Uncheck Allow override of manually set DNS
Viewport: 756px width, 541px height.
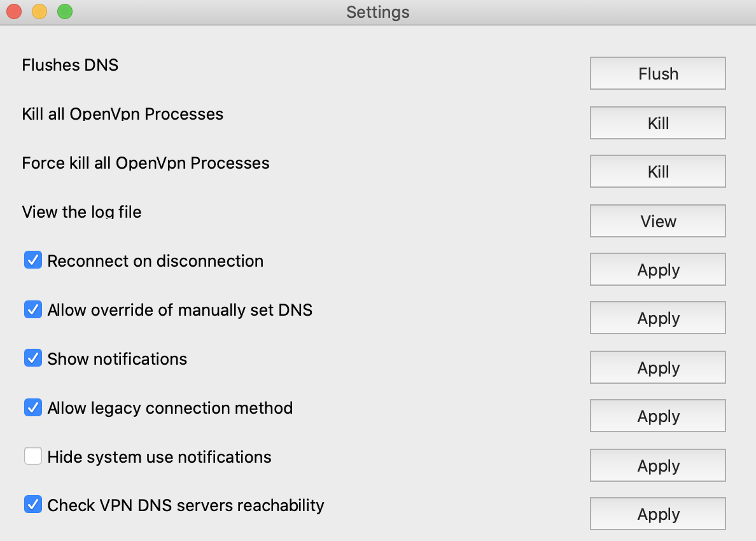tap(33, 310)
